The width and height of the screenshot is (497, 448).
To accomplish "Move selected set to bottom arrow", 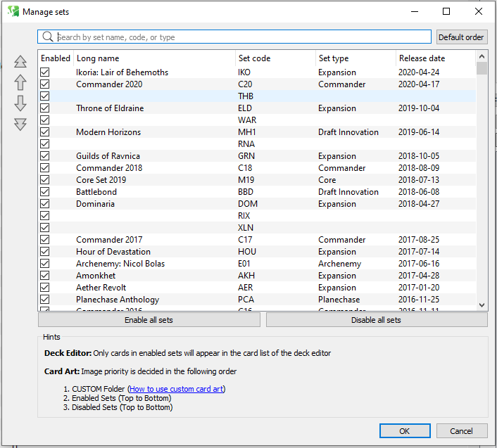I will point(20,124).
